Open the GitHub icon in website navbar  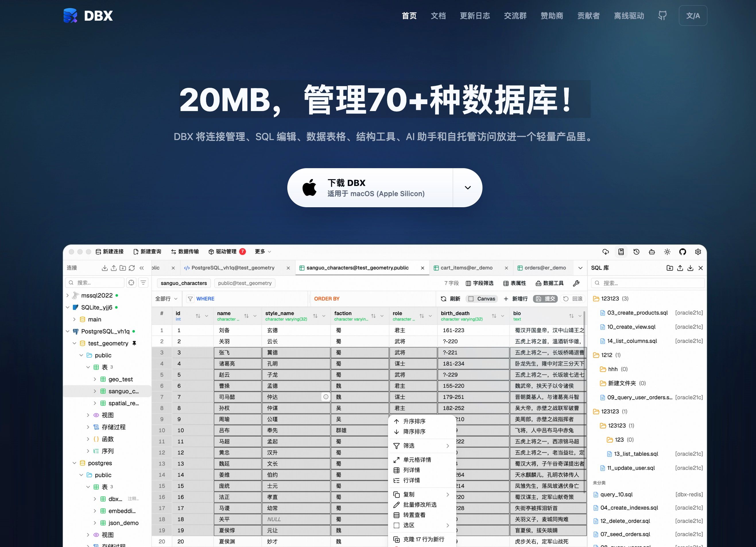pyautogui.click(x=662, y=16)
